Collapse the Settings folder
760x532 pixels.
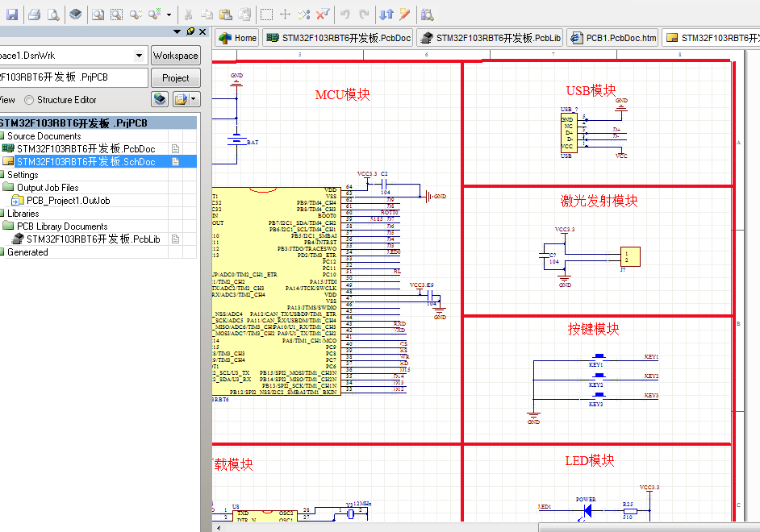click(2, 175)
